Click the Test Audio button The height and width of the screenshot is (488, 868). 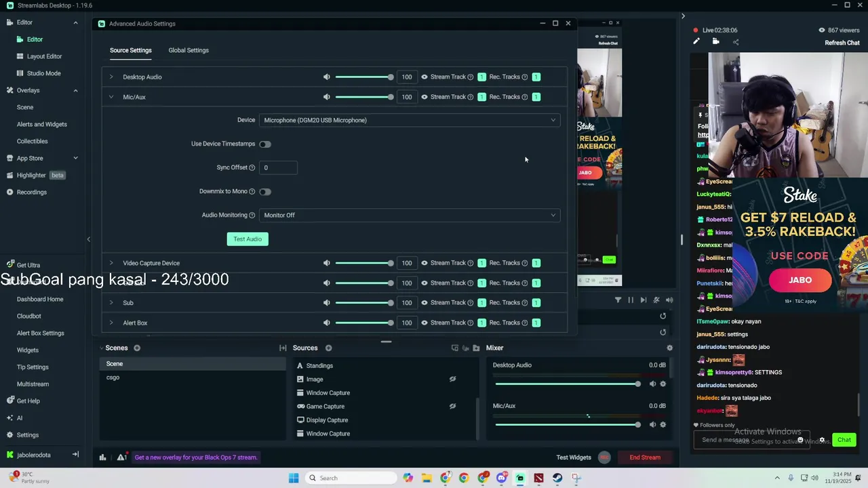[248, 239]
